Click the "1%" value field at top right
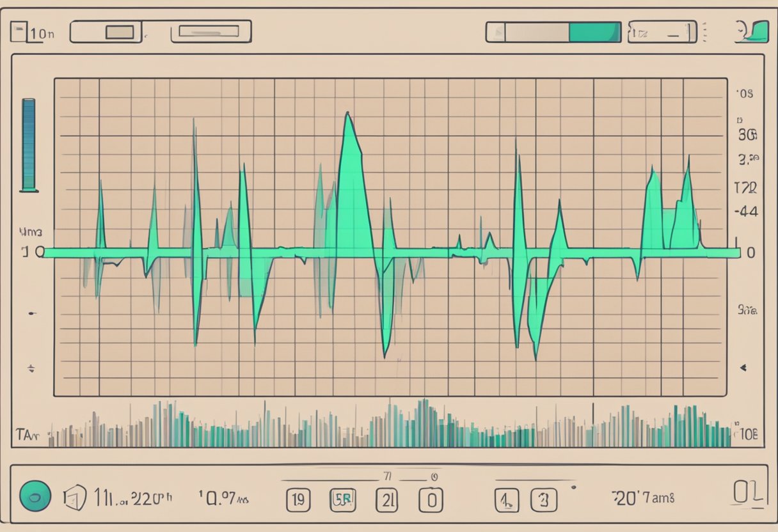The width and height of the screenshot is (778, 532). tap(662, 32)
